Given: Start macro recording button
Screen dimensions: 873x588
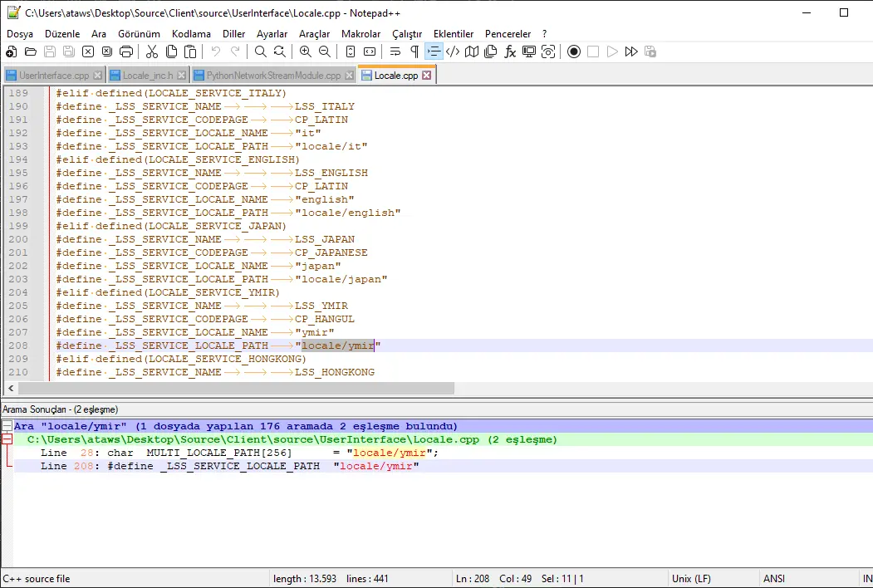Looking at the screenshot, I should (574, 51).
